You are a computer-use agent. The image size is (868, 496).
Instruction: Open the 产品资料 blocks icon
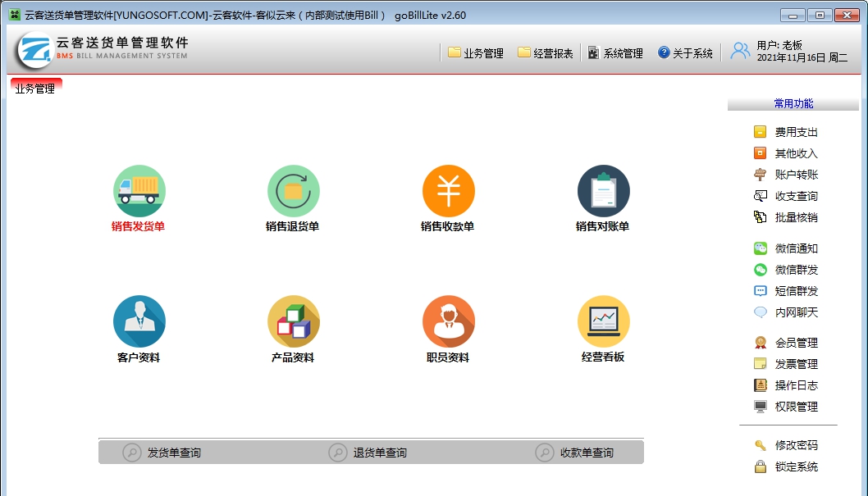click(x=293, y=321)
